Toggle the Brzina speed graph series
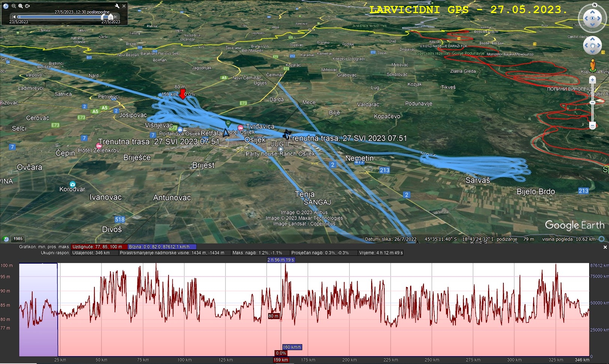Screen dimensions: 609x364 tap(161, 247)
